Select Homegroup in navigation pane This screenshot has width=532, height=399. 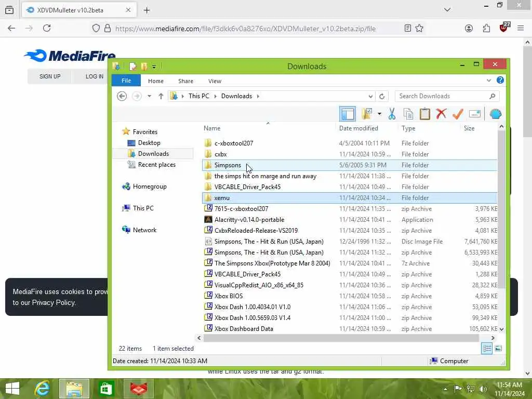pyautogui.click(x=150, y=187)
